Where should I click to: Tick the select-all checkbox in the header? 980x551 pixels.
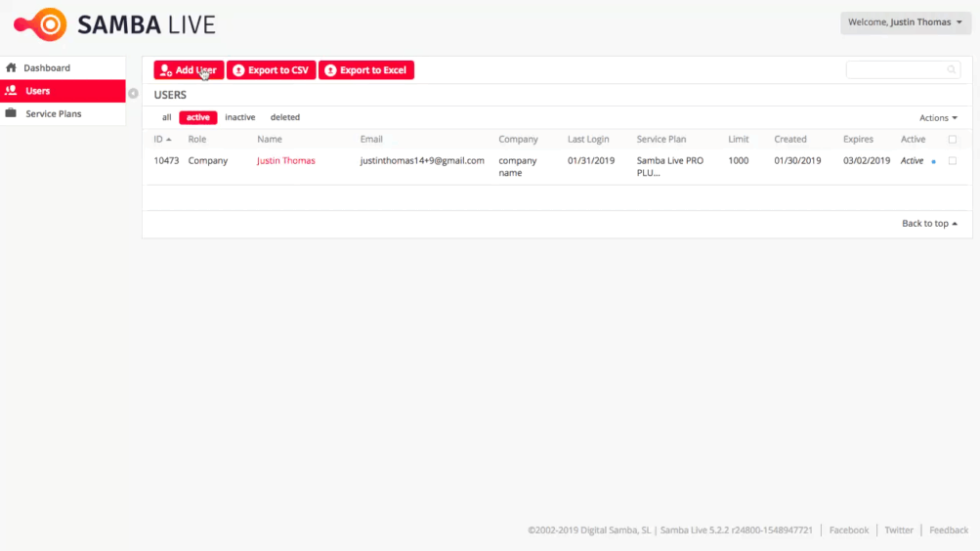(x=953, y=140)
